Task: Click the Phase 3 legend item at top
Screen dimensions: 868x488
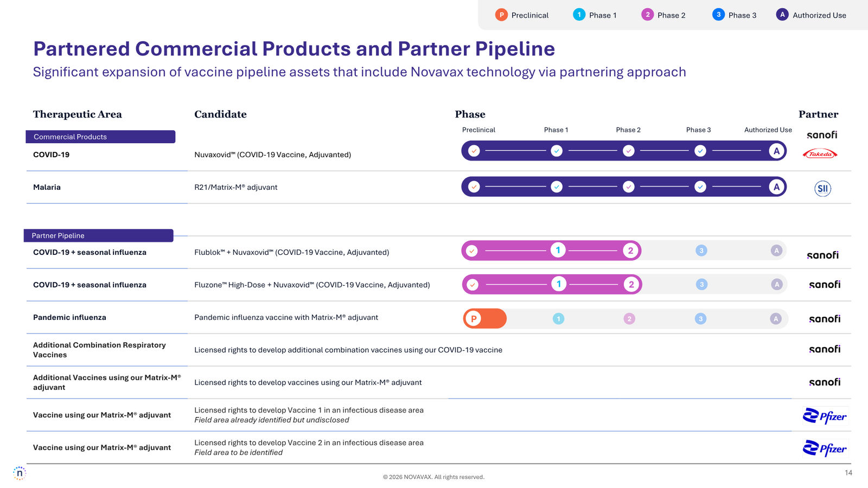Action: [735, 15]
